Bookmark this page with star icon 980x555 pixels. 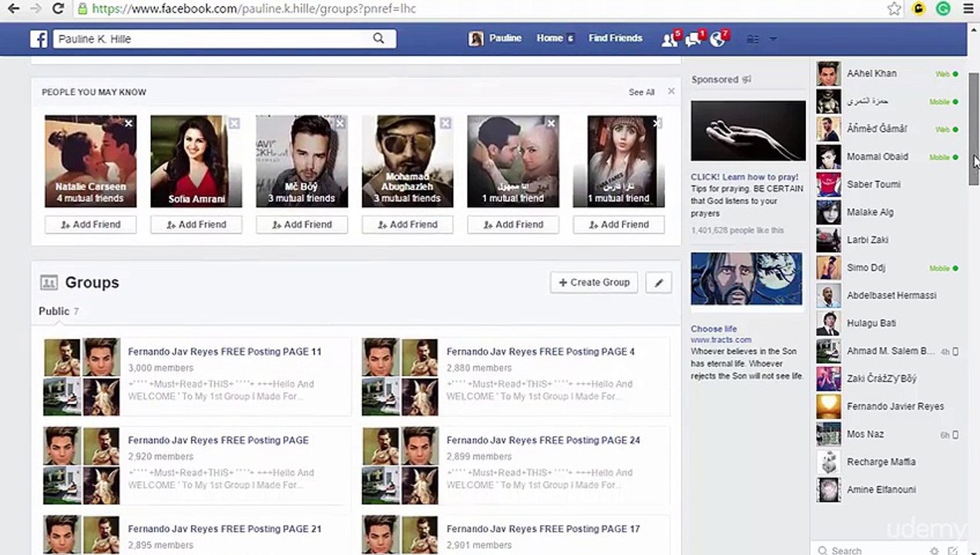[894, 9]
